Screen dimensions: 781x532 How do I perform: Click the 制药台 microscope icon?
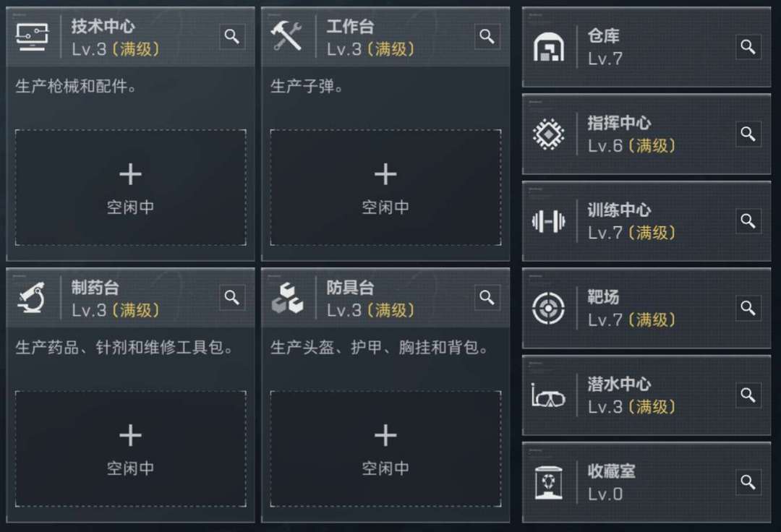(x=32, y=297)
